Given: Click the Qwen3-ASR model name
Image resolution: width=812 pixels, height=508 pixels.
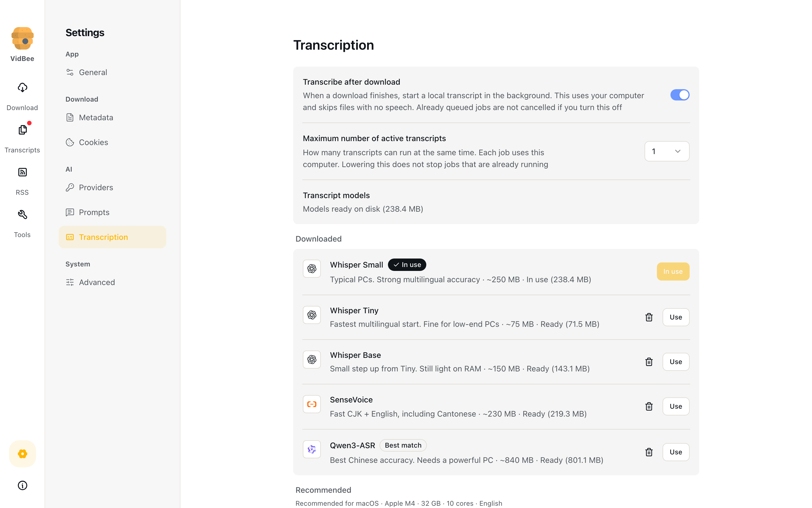Looking at the screenshot, I should tap(352, 445).
